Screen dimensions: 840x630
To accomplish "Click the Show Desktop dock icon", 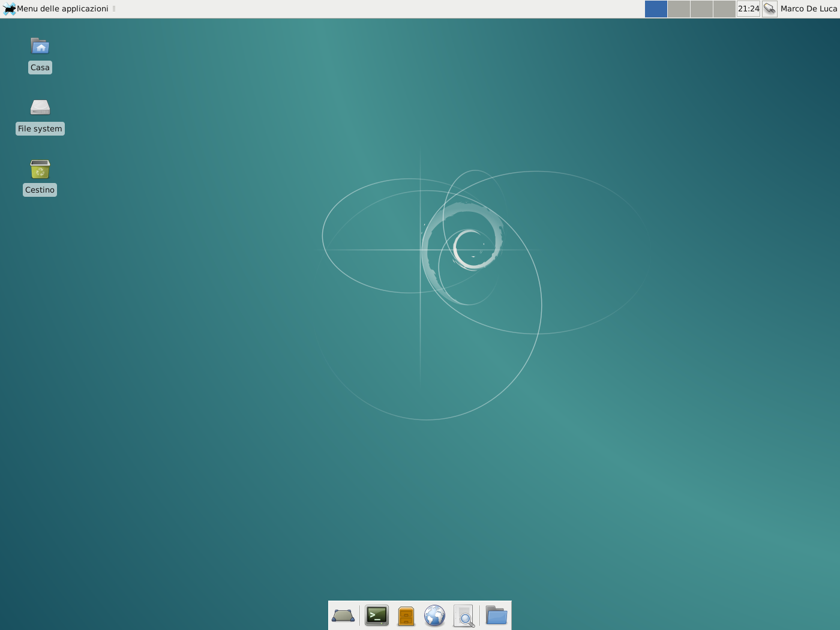I will pos(343,616).
